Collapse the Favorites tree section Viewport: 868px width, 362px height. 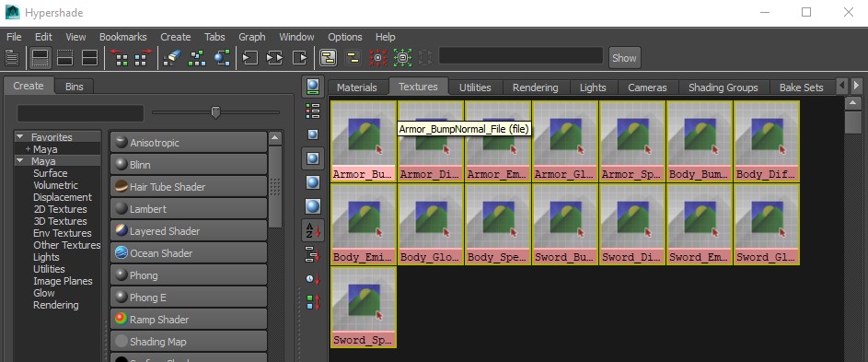(x=20, y=136)
